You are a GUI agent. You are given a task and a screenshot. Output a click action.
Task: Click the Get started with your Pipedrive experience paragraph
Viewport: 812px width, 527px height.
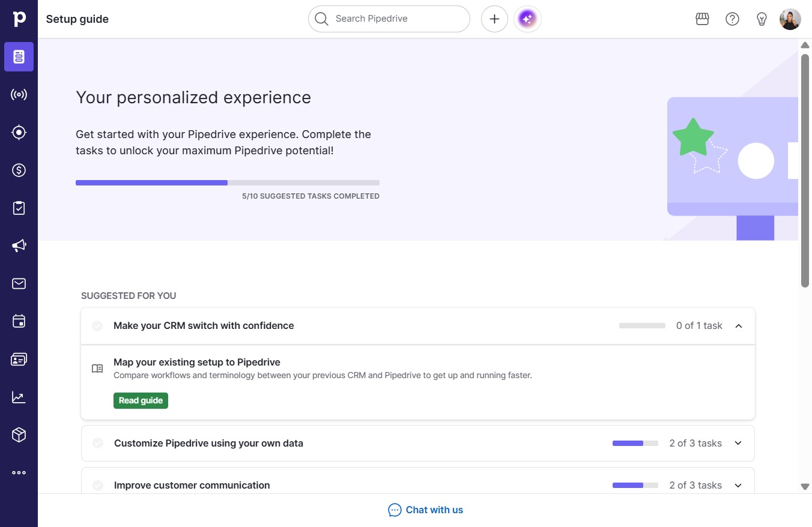(x=223, y=142)
